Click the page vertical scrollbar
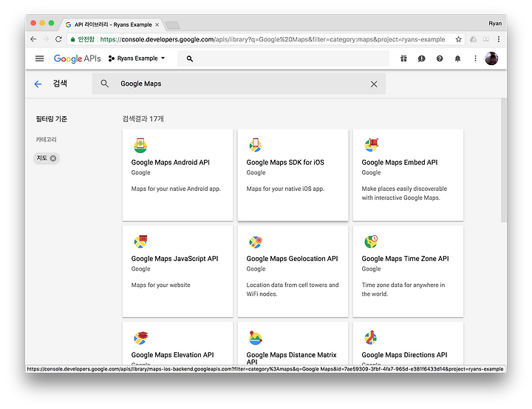 [503, 160]
